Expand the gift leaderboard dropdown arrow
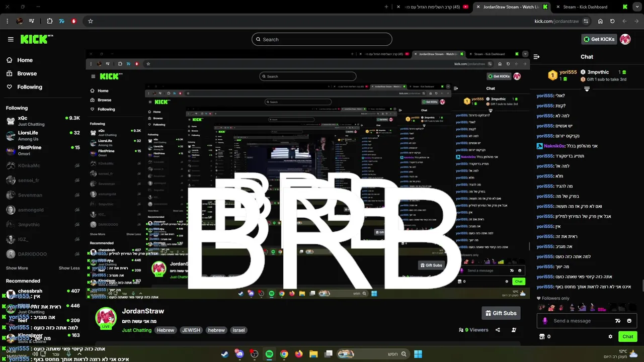Image resolution: width=644 pixels, height=362 pixels. coord(587,89)
